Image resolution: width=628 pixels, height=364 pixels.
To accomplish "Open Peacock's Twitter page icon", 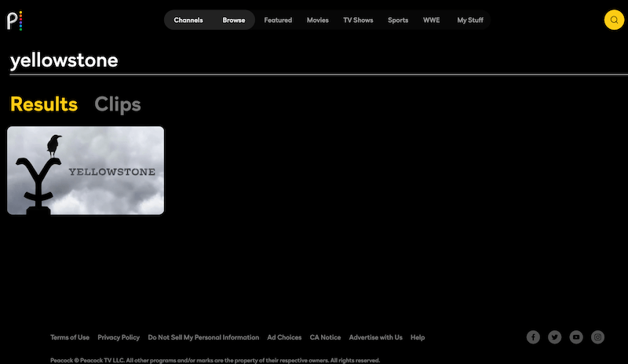I will (555, 337).
